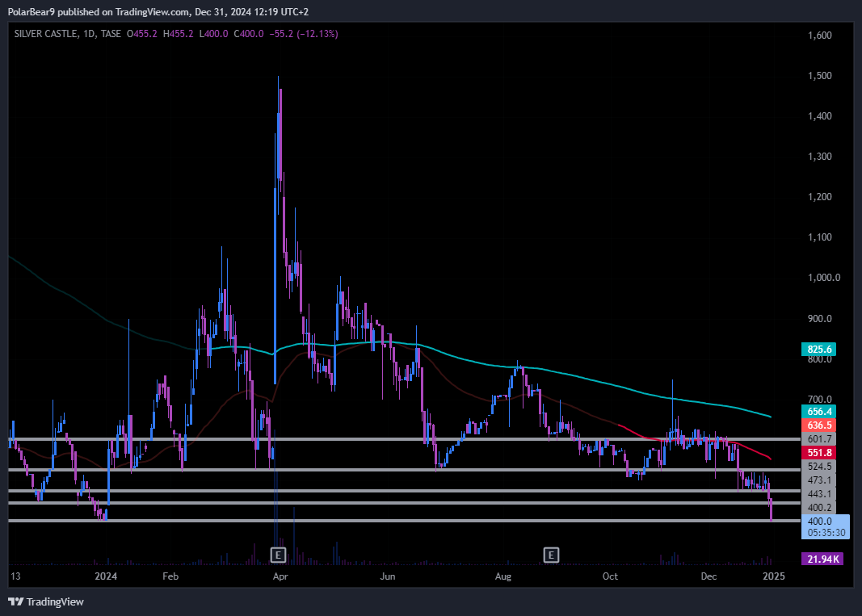Click the TradingView logo at bottom left
This screenshot has width=862, height=616.
pyautogui.click(x=46, y=601)
